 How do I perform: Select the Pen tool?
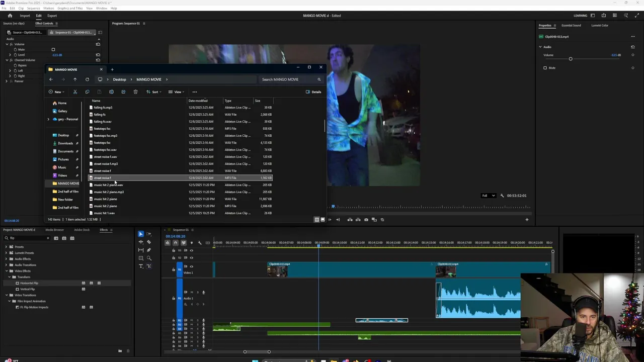149,250
